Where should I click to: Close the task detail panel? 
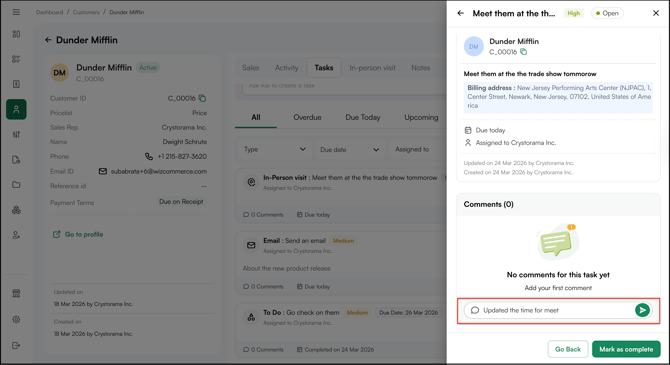tap(656, 13)
